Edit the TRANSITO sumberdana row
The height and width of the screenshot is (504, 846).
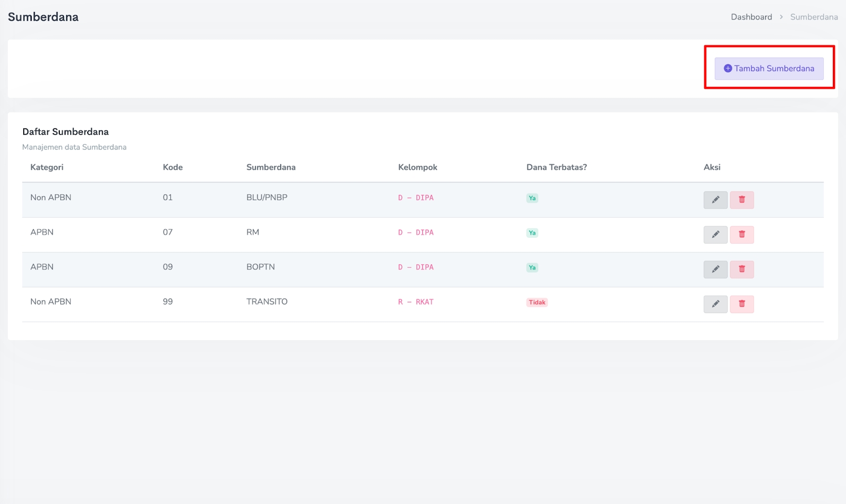[x=715, y=304]
